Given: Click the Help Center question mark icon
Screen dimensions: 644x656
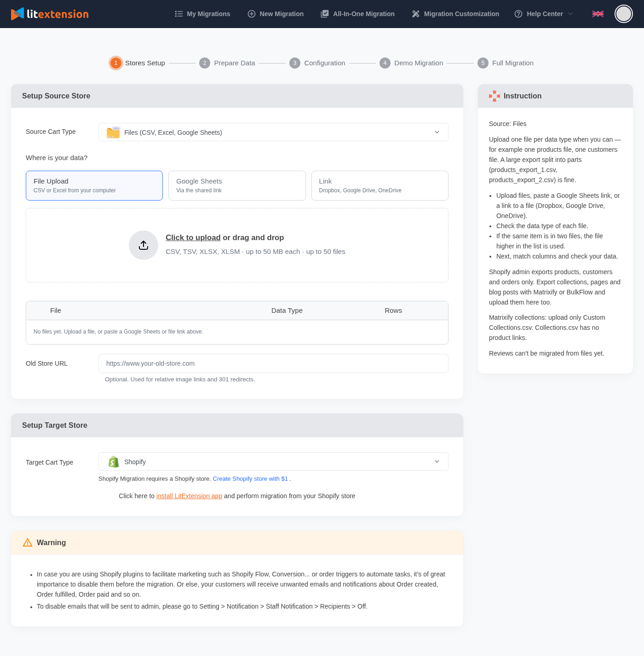Looking at the screenshot, I should pos(518,14).
